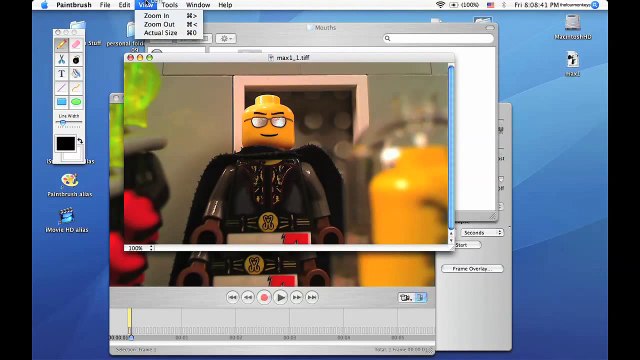Select the Paint Bucket fill tool

[76, 73]
